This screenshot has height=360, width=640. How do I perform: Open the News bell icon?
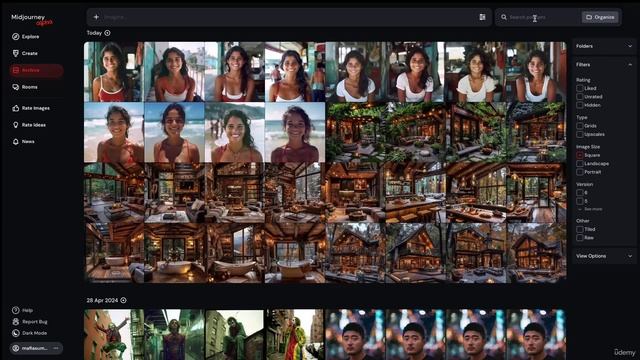(16, 142)
